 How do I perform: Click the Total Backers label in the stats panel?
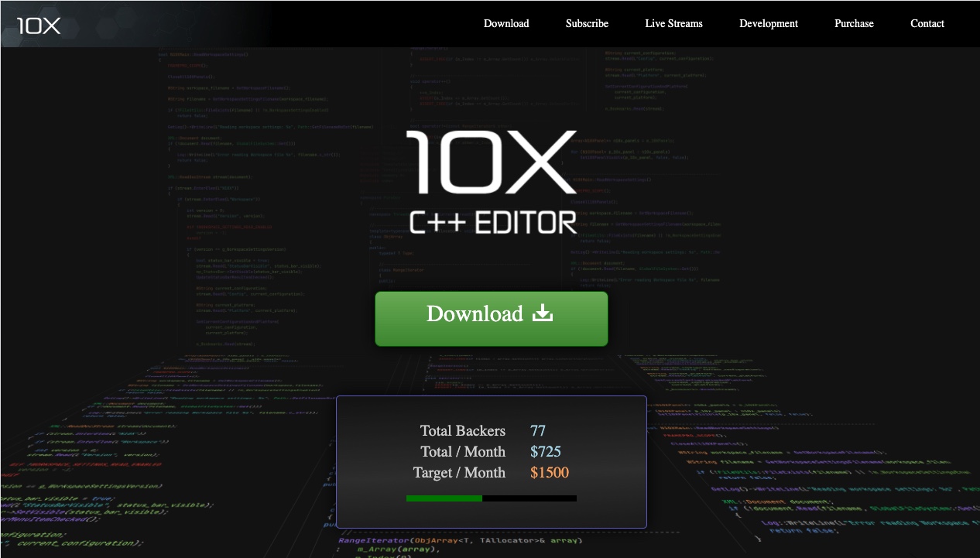coord(461,430)
